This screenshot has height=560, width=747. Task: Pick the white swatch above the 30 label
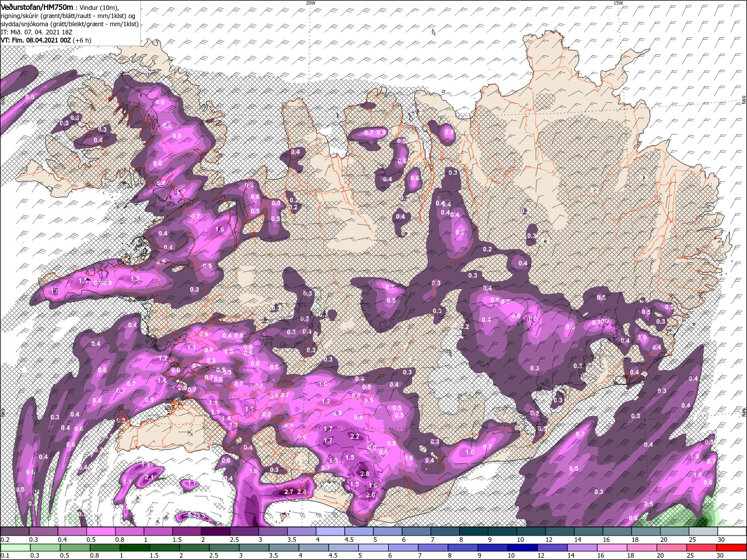pos(731,531)
